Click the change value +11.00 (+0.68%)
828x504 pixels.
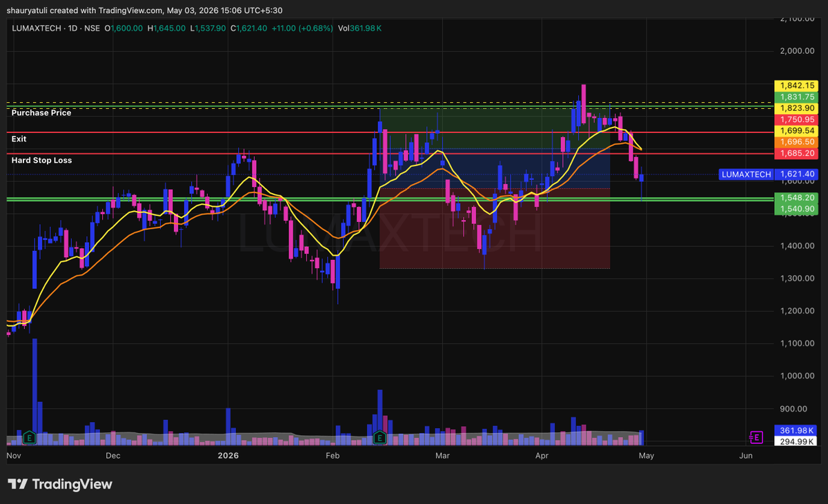304,28
